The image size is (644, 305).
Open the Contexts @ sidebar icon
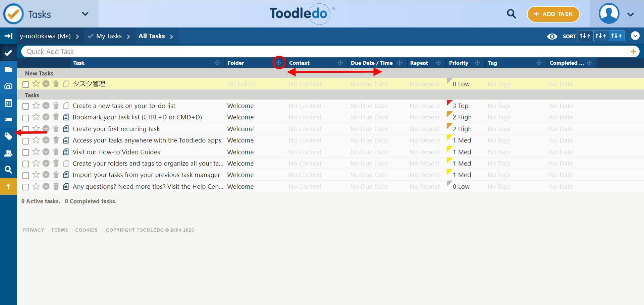pyautogui.click(x=8, y=86)
